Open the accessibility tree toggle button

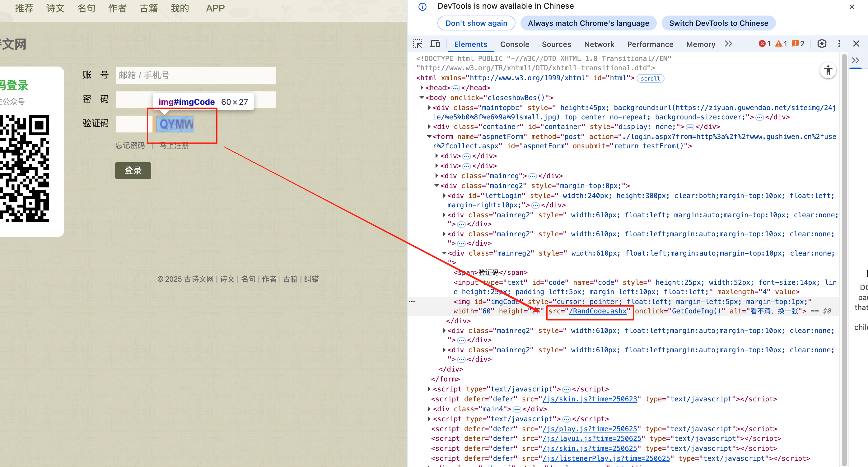tap(828, 71)
